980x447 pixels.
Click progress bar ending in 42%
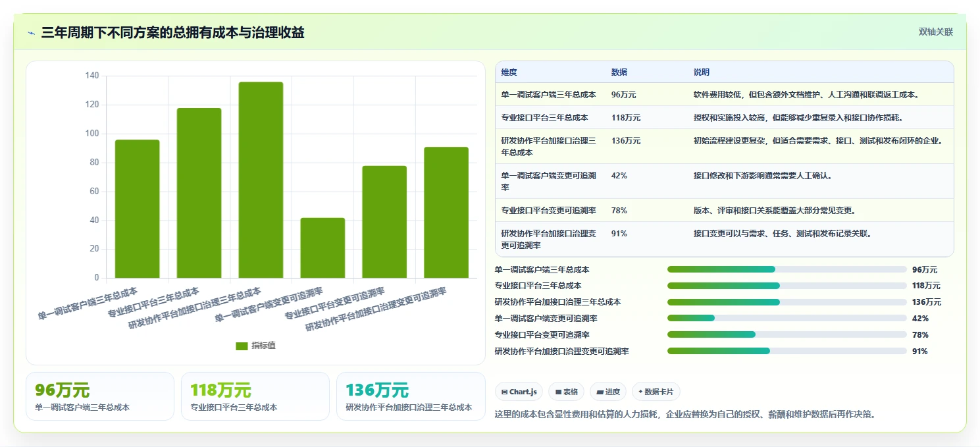tap(787, 318)
